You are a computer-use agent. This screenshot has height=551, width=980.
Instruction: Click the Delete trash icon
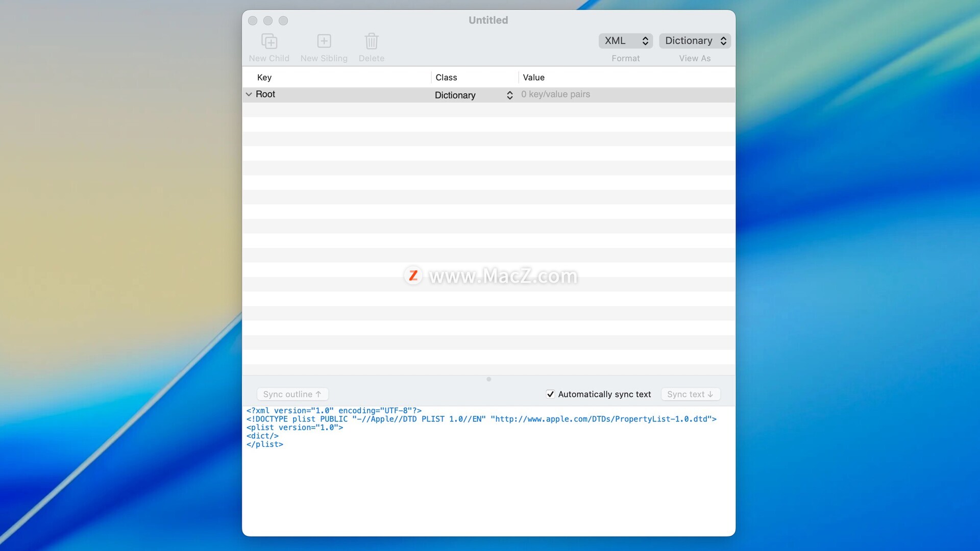pos(371,41)
